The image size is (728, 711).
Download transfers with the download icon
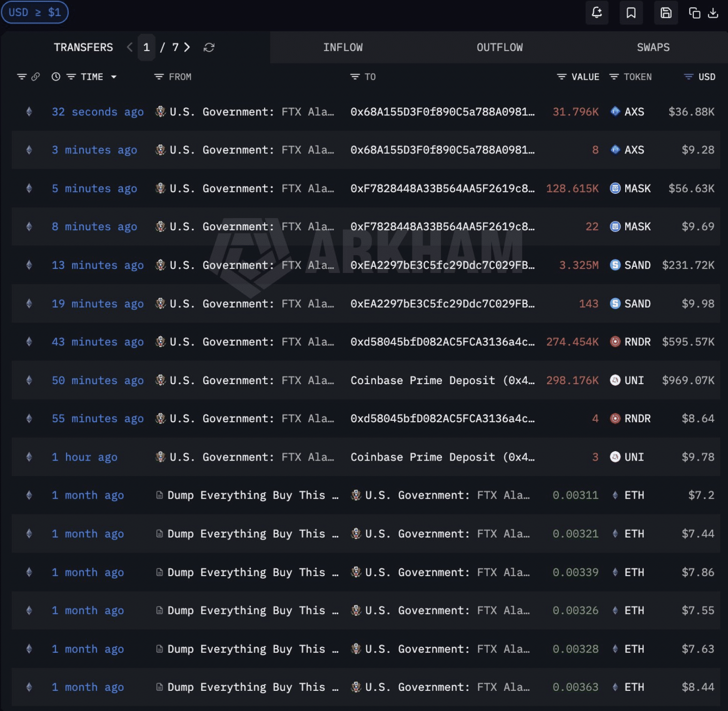[713, 13]
